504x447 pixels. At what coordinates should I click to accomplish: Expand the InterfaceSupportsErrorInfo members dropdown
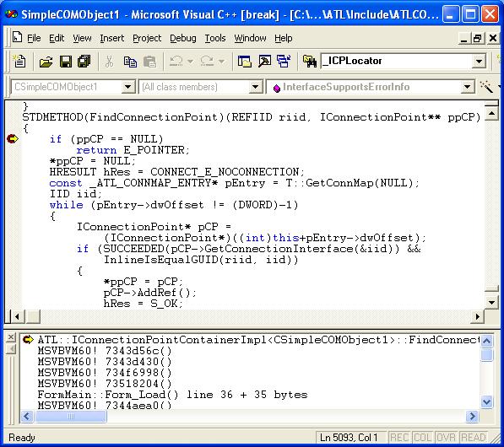pyautogui.click(x=467, y=87)
